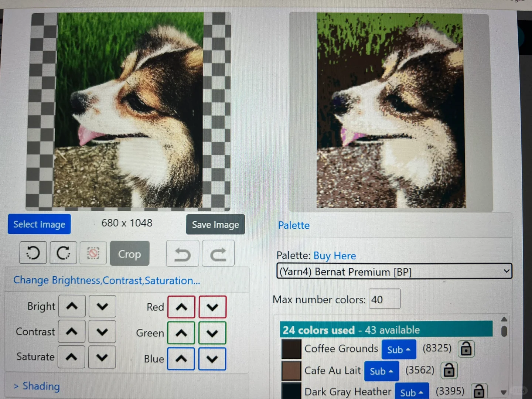Click the Dark Gray Heather color swatch

pyautogui.click(x=291, y=391)
